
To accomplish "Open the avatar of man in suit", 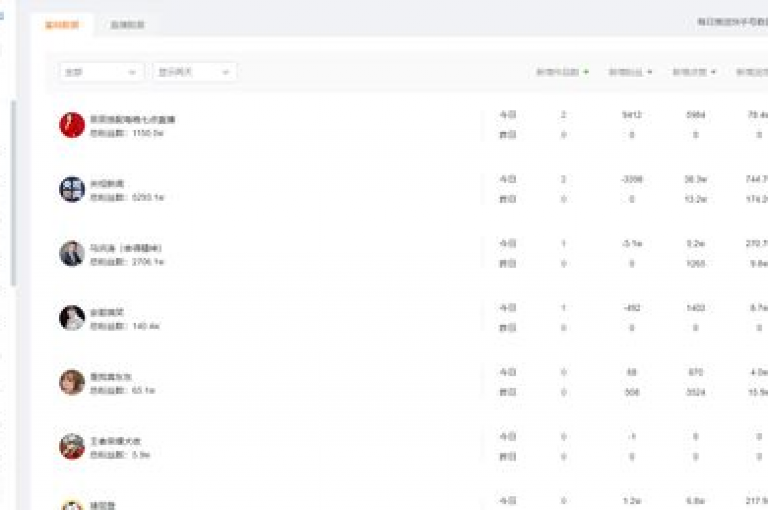I will (72, 253).
